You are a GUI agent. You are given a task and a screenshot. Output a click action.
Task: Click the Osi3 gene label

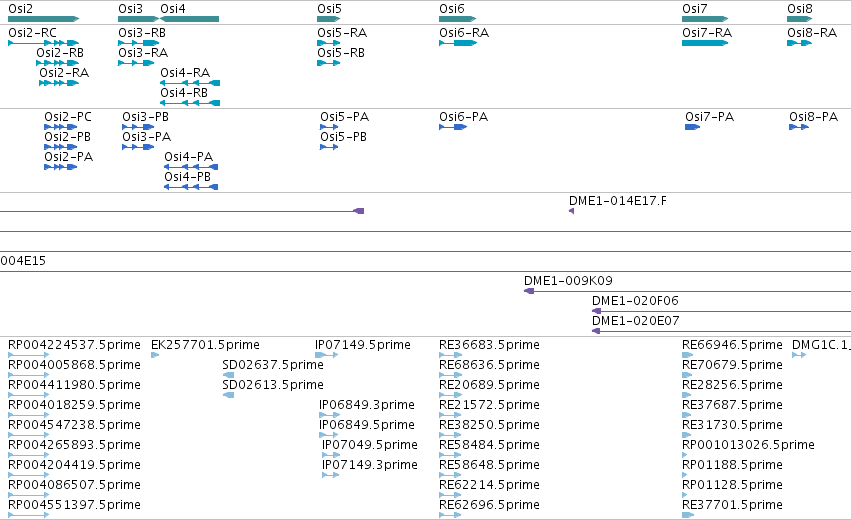click(130, 9)
